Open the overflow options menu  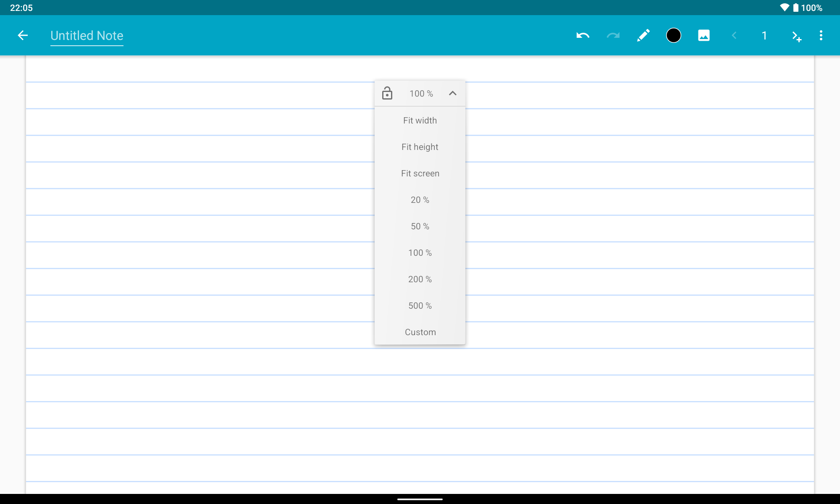(x=821, y=35)
